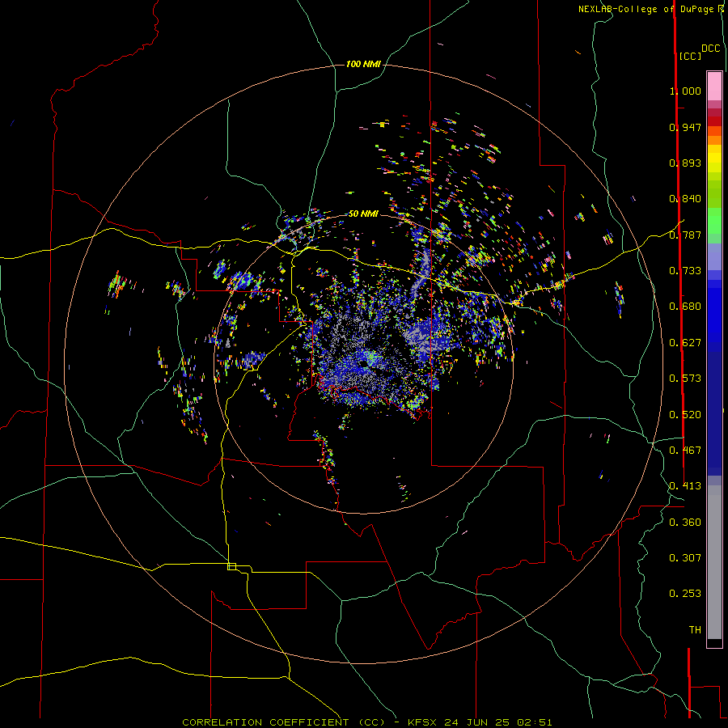Screen dimensions: 728x728
Task: Click the 0.840 legend value
Action: (x=685, y=199)
